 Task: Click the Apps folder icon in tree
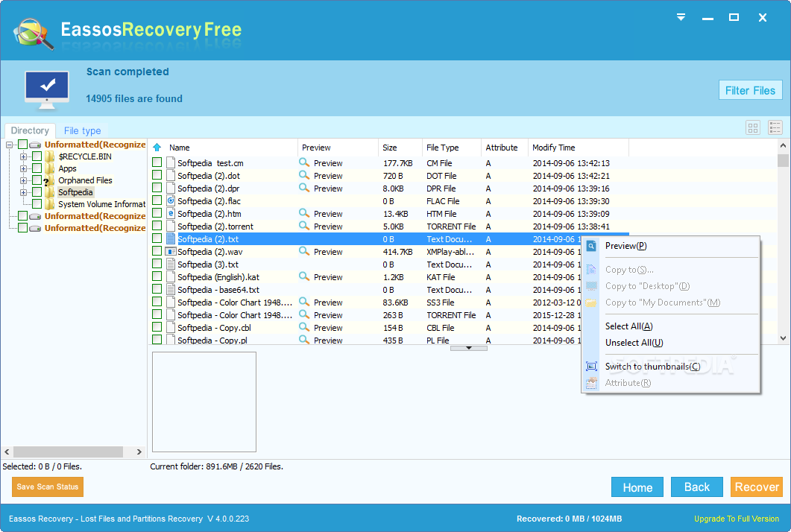click(49, 168)
